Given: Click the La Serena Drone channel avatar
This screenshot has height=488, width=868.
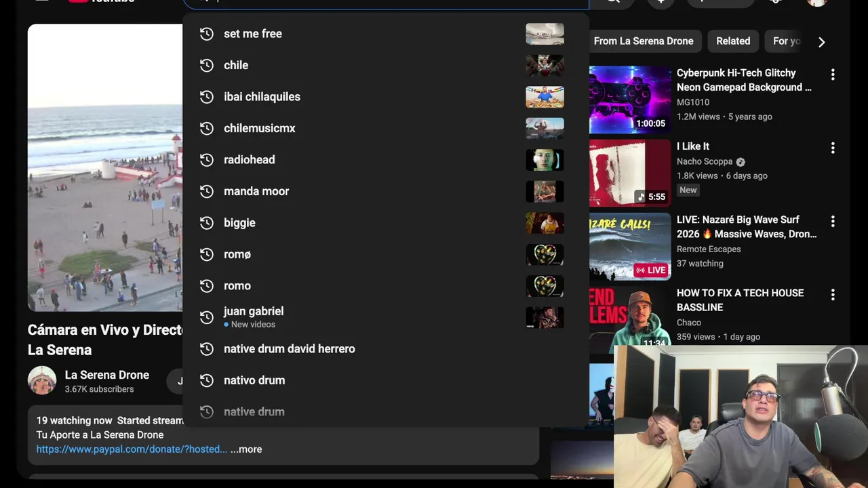Looking at the screenshot, I should tap(42, 380).
